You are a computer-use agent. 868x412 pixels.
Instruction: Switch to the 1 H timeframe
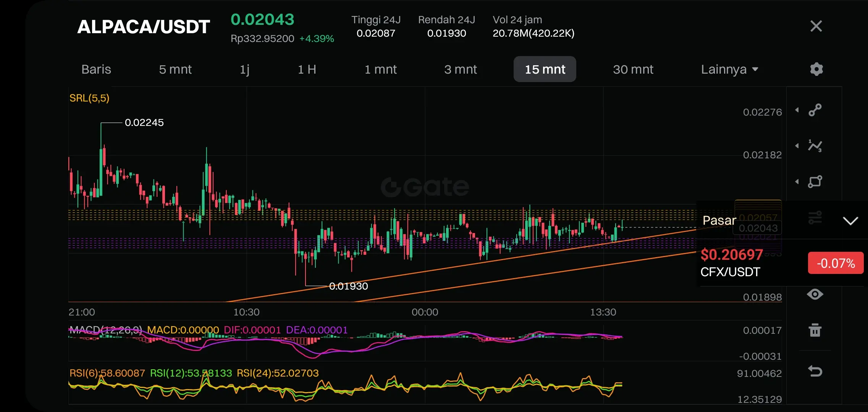click(307, 69)
